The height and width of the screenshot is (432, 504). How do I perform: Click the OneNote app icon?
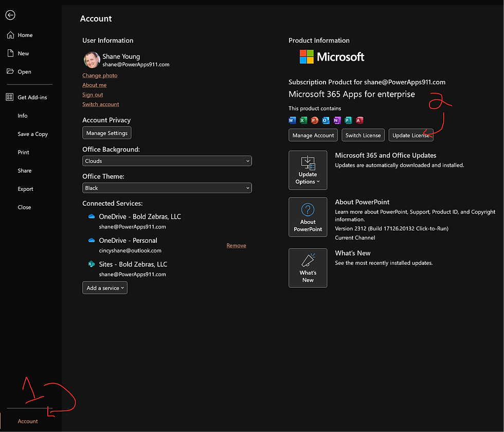click(x=337, y=120)
